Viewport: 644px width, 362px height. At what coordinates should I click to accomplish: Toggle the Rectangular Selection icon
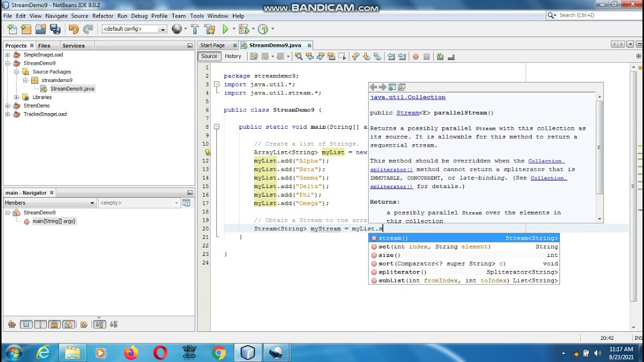(x=342, y=57)
